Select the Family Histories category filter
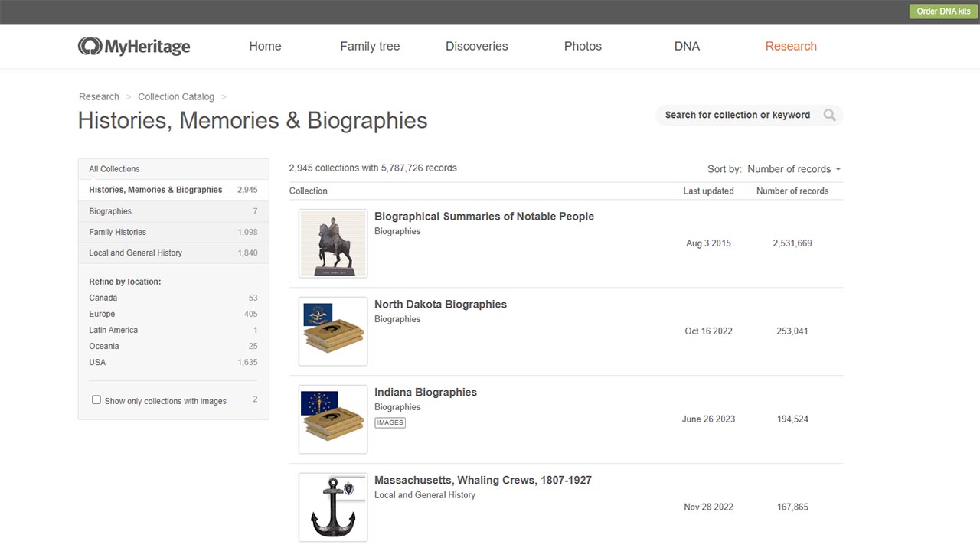The image size is (980, 551). [117, 232]
